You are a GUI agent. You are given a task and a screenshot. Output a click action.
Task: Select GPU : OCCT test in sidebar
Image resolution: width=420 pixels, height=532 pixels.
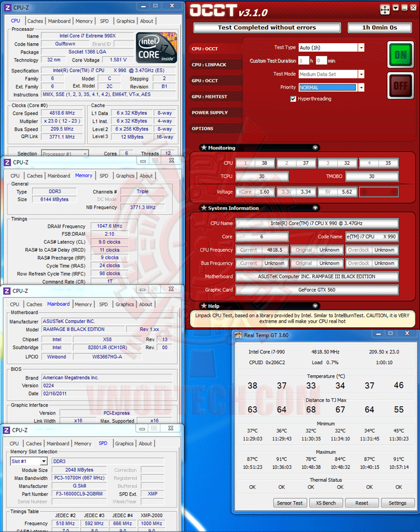click(216, 80)
